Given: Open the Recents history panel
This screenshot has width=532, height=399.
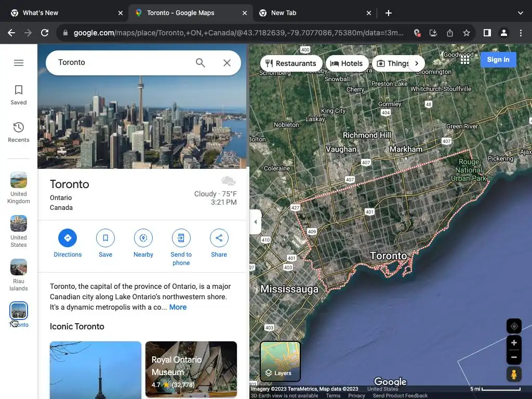Looking at the screenshot, I should point(19,132).
